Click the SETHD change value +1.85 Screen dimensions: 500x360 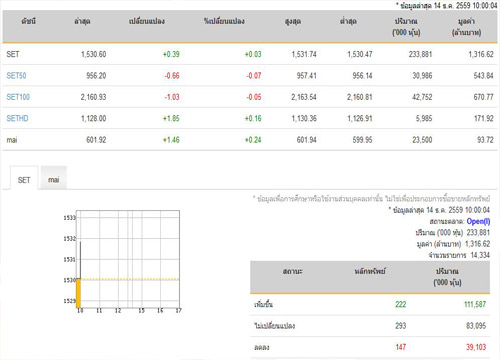(171, 118)
